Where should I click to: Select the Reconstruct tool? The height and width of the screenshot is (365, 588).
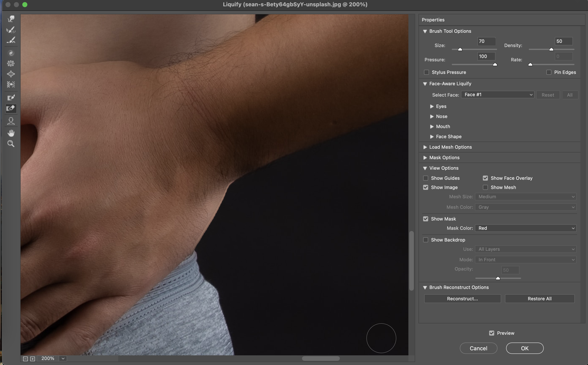(11, 30)
